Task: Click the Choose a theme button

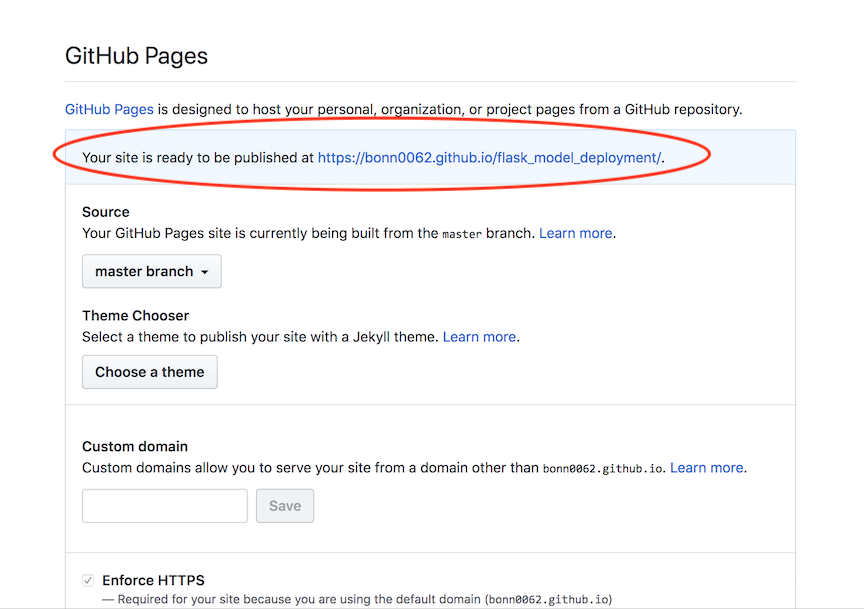Action: [150, 372]
